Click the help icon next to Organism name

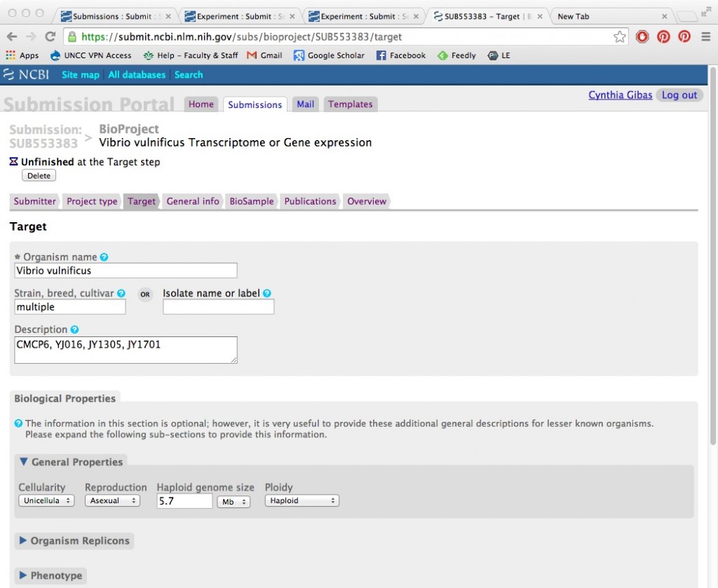click(x=104, y=257)
